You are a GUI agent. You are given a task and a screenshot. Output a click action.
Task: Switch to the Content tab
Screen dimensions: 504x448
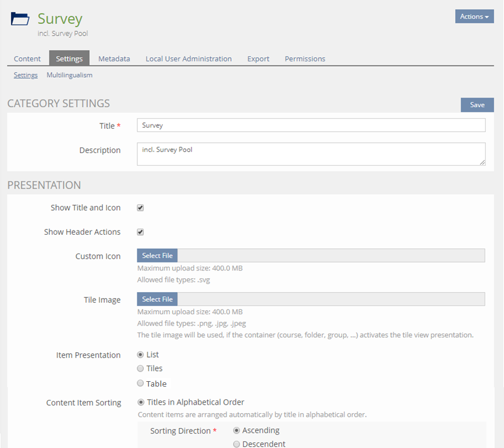click(27, 58)
